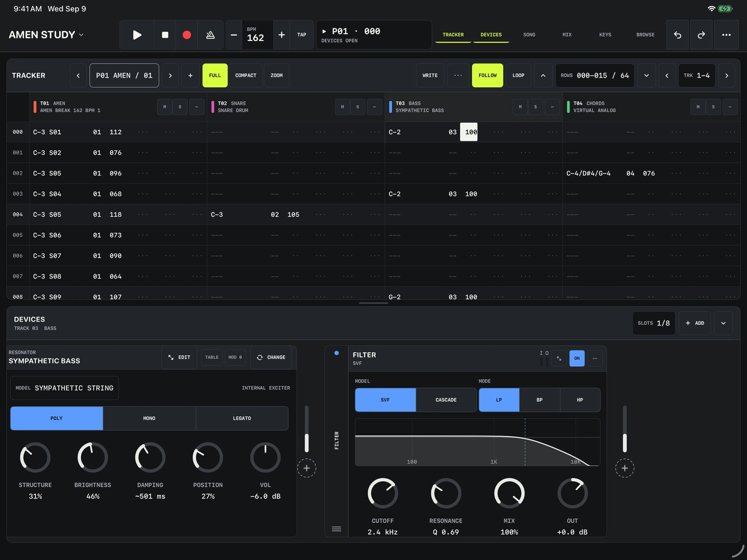
Task: Open the P01 AMEN / 01 pattern selector
Action: 124,76
